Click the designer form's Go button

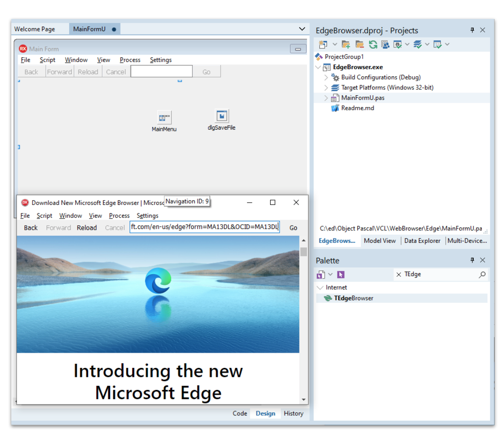tap(206, 72)
